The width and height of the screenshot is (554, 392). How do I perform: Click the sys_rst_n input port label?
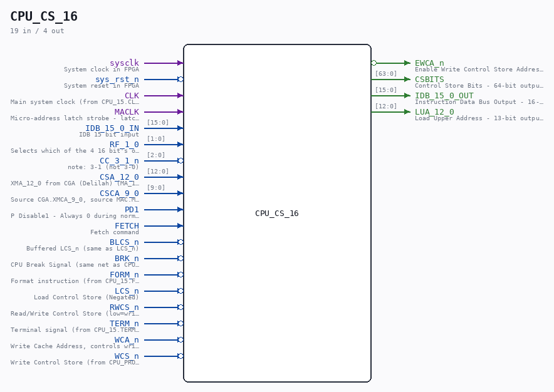click(117, 79)
